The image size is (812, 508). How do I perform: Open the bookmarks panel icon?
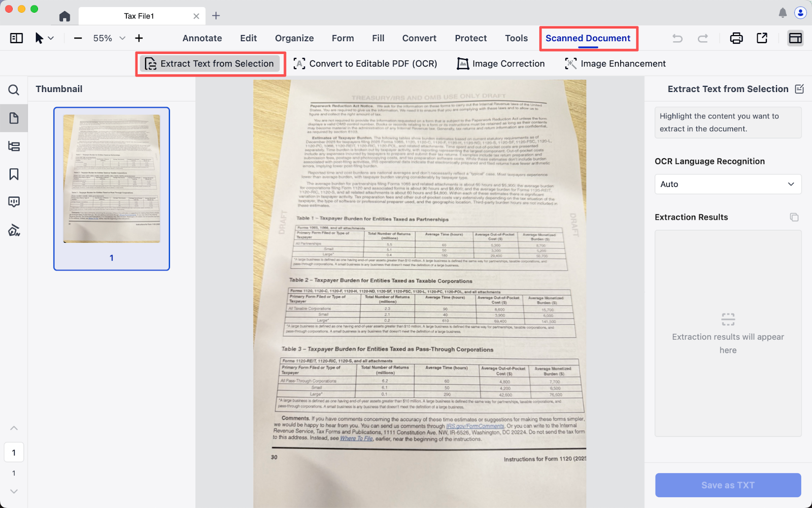click(14, 174)
